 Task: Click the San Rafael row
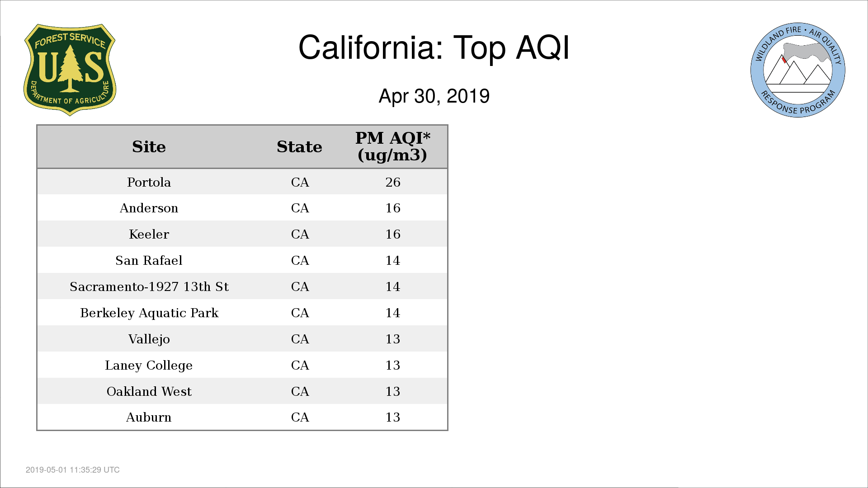[242, 260]
